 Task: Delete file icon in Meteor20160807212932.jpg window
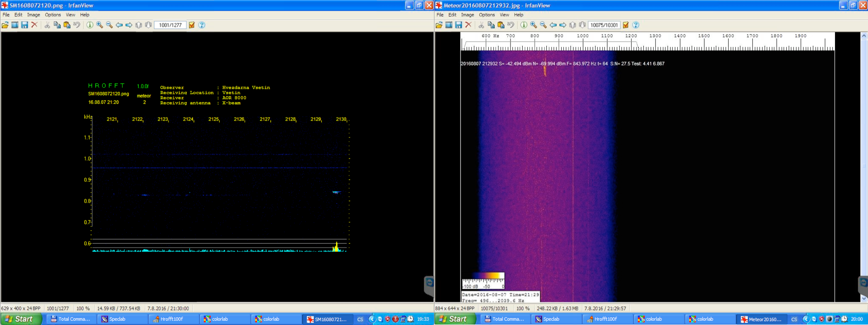pyautogui.click(x=468, y=25)
